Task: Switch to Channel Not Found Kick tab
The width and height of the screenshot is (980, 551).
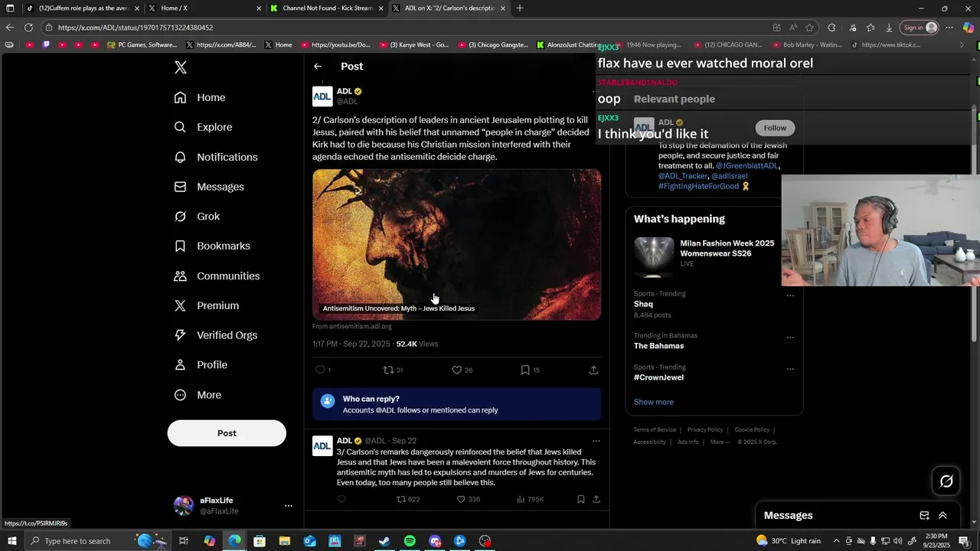Action: pos(327,8)
